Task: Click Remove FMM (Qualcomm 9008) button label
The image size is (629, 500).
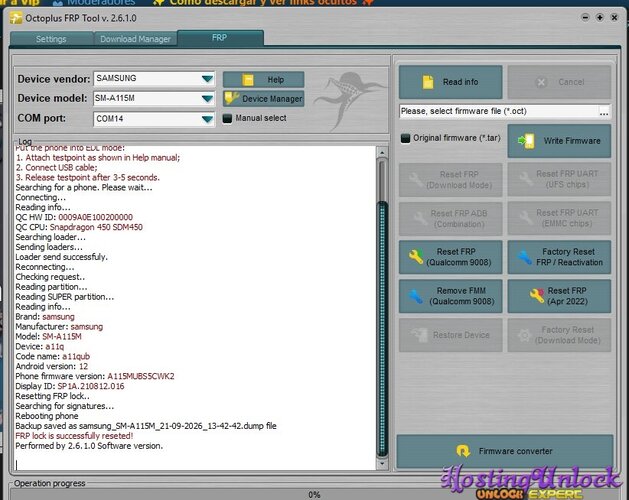Action: click(461, 296)
